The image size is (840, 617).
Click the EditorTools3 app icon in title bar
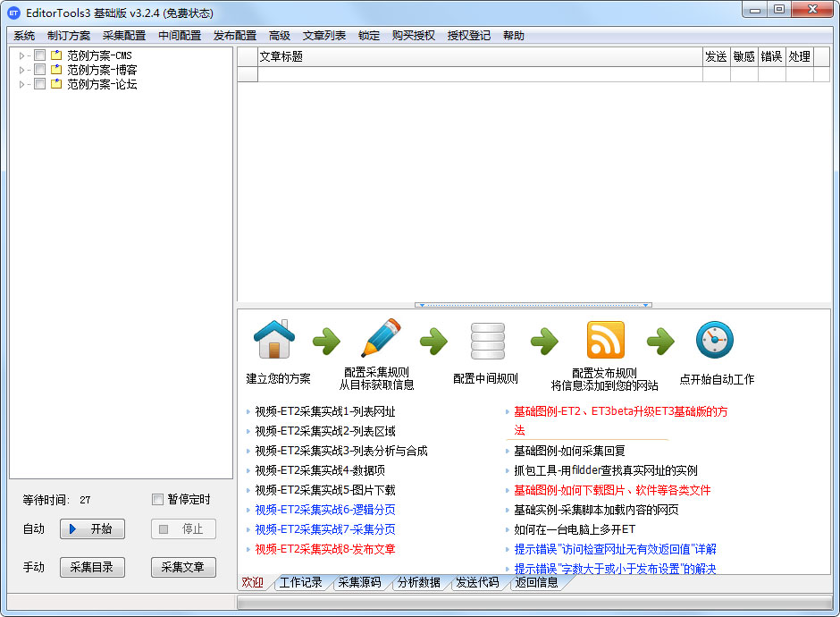14,13
